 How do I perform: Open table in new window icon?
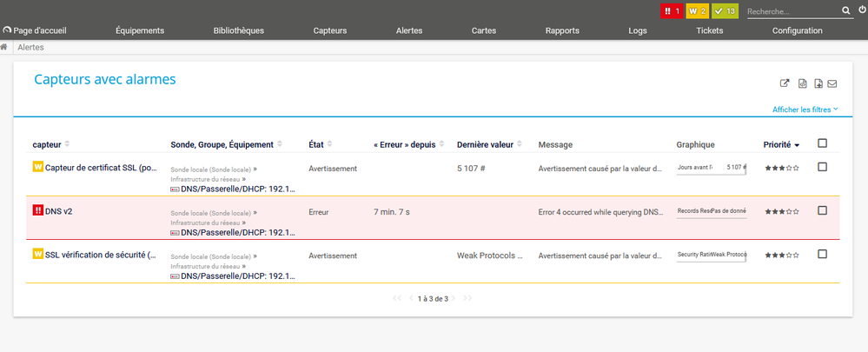coord(785,84)
